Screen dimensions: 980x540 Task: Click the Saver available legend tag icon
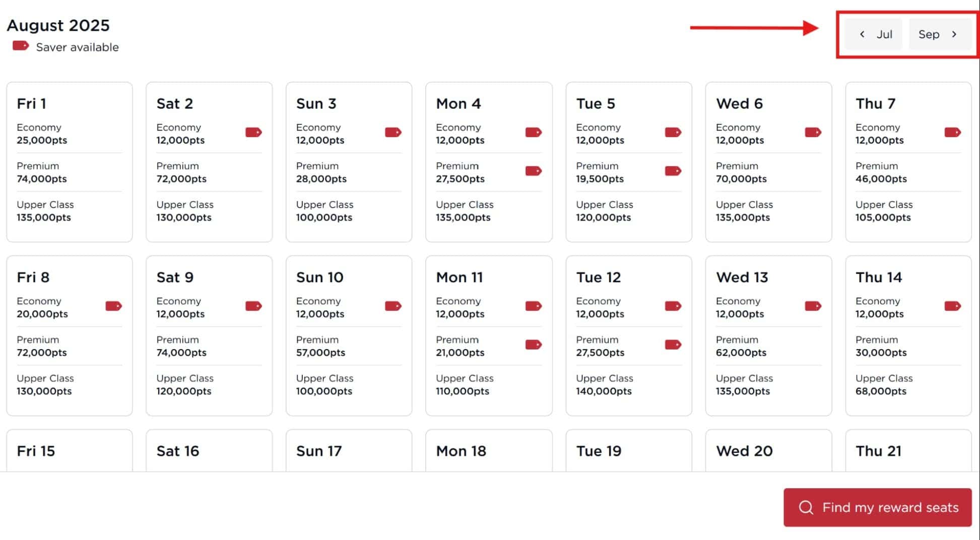[21, 46]
